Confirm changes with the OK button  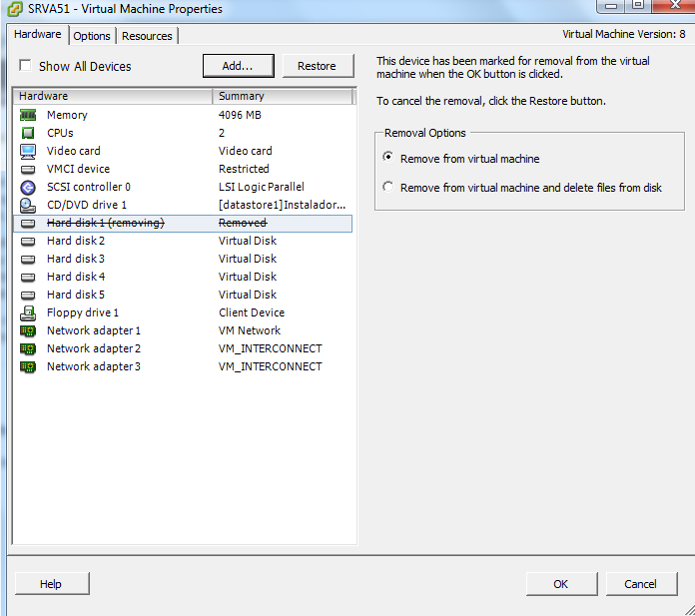pos(561,584)
